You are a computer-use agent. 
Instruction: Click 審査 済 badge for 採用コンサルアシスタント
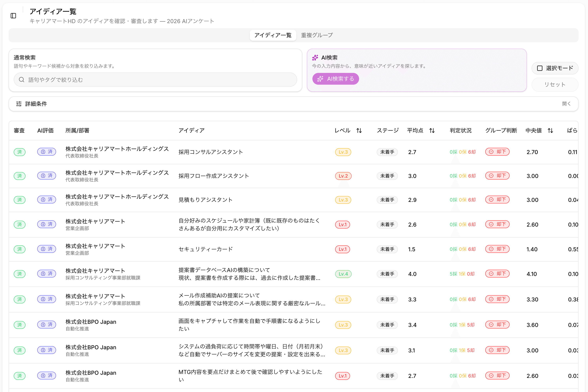(19, 152)
